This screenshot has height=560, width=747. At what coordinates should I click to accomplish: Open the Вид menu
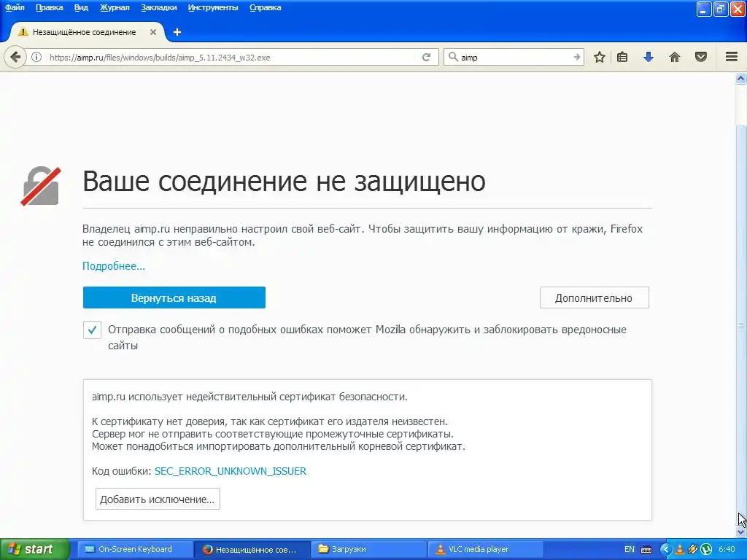click(x=81, y=7)
